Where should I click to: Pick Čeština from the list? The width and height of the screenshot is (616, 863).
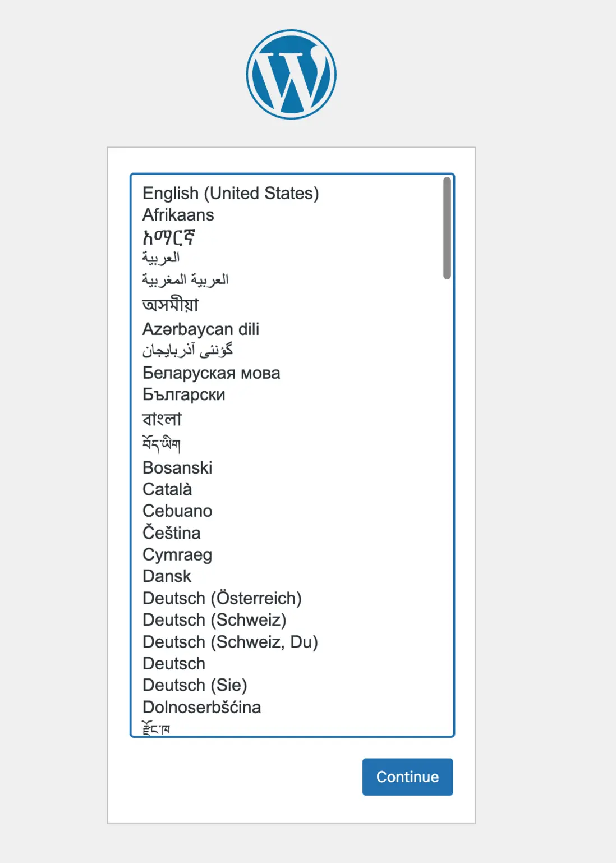tap(172, 533)
